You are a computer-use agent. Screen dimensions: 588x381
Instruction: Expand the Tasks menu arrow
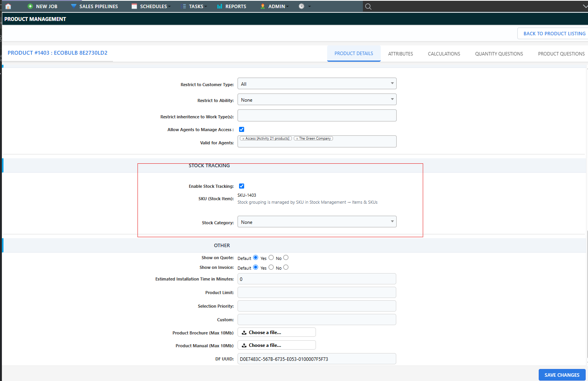click(x=206, y=7)
